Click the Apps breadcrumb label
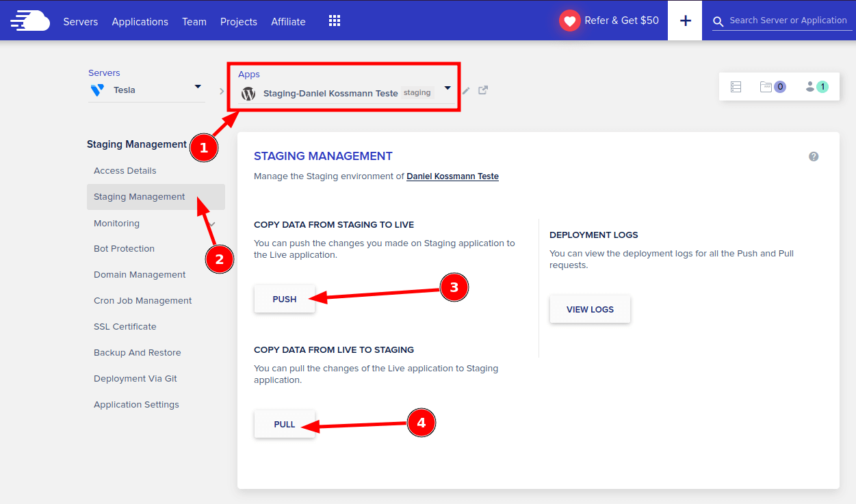Image resolution: width=856 pixels, height=504 pixels. click(249, 75)
